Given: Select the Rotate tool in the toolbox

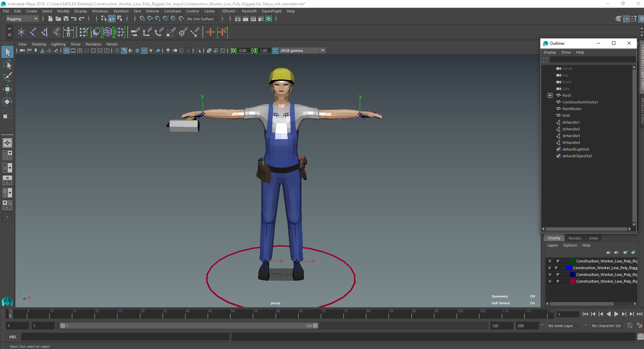Looking at the screenshot, I should point(7,101).
